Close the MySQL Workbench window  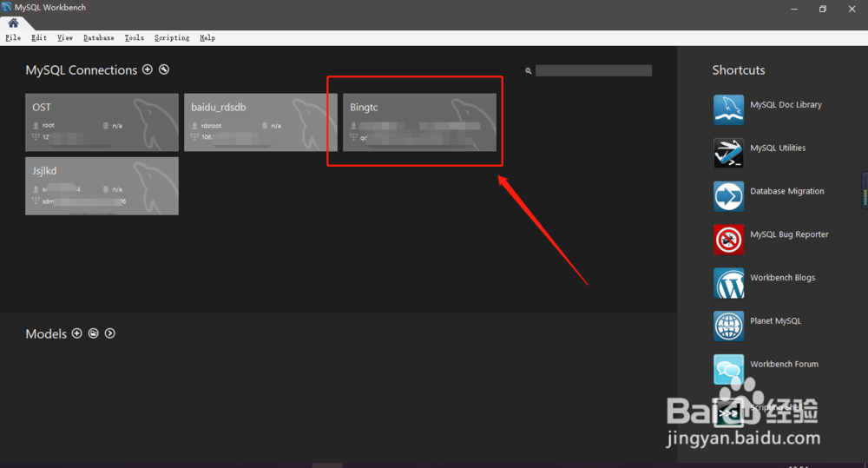[852, 9]
